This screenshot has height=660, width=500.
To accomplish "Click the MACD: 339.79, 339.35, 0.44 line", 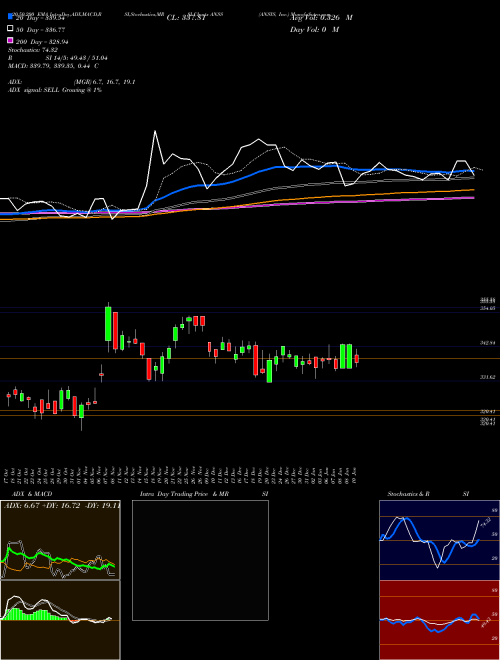I will tap(53, 66).
